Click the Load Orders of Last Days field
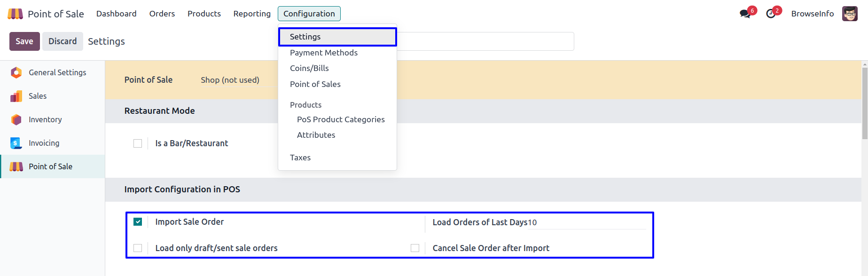This screenshot has width=868, height=276. click(587, 222)
